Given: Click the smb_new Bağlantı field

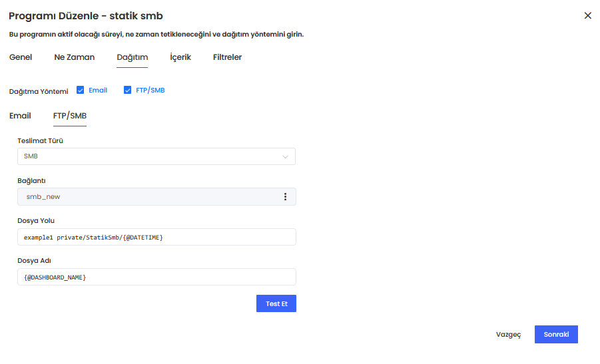Looking at the screenshot, I should point(147,197).
